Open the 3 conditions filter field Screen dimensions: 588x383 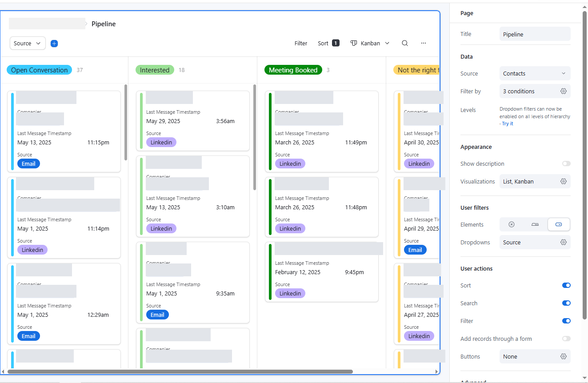coord(535,91)
